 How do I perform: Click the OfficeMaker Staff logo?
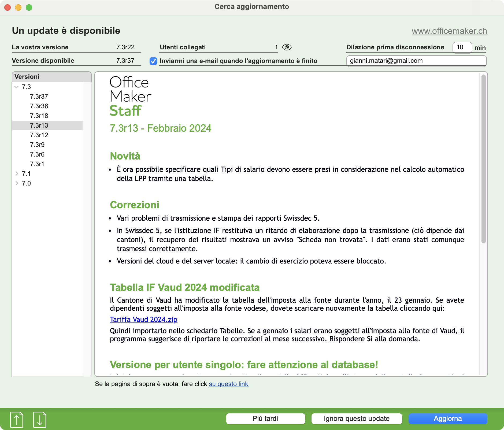(130, 97)
